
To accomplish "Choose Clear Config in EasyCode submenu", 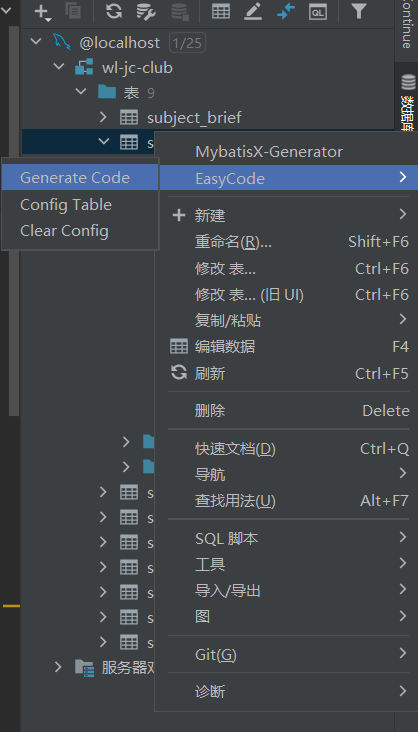I will point(80,231).
